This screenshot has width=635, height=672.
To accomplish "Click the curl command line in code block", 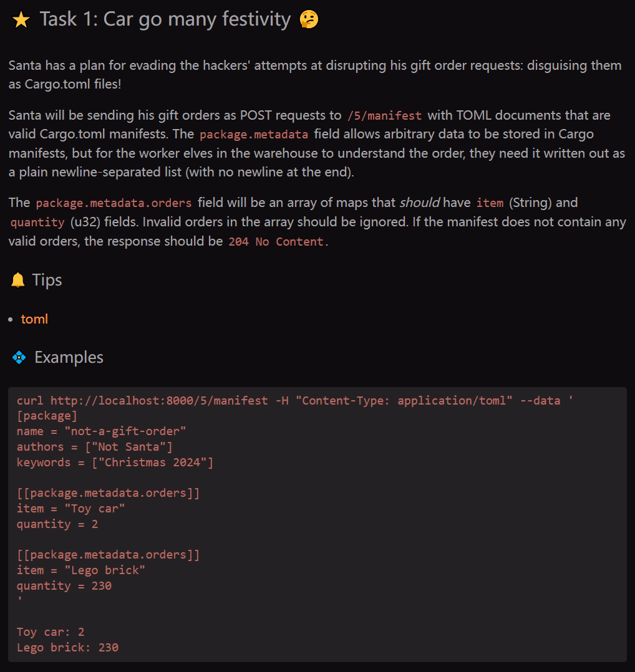I will pos(295,401).
